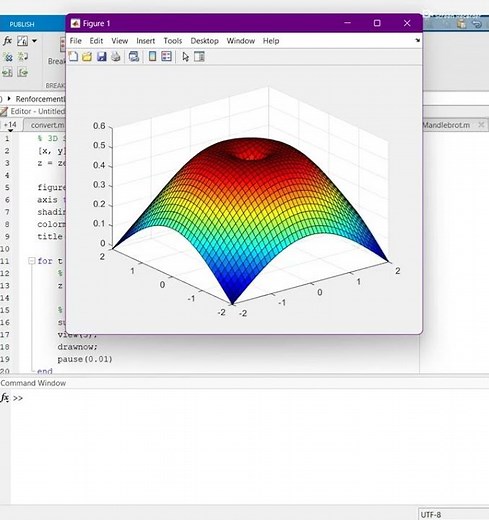Open the Desktop menu in Figure 1

tap(204, 41)
